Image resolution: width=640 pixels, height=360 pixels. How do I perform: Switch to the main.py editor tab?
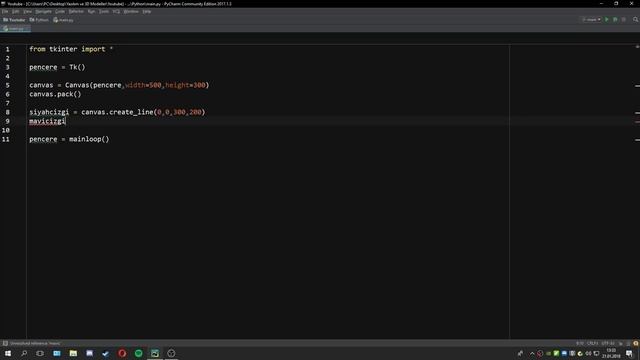click(16, 29)
